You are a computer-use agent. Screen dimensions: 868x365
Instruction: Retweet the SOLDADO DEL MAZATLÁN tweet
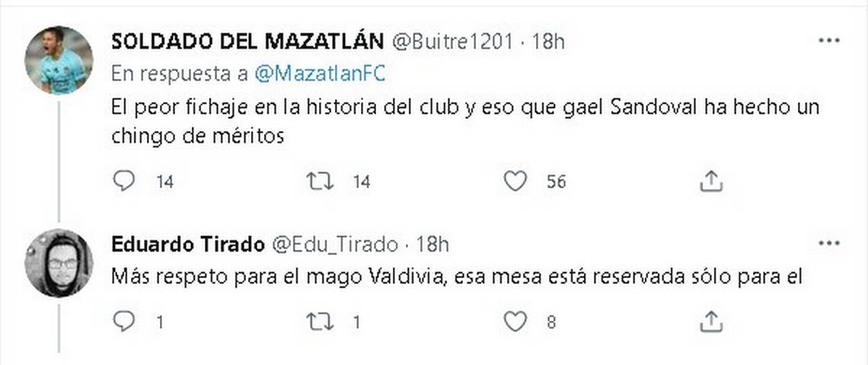coord(320,181)
